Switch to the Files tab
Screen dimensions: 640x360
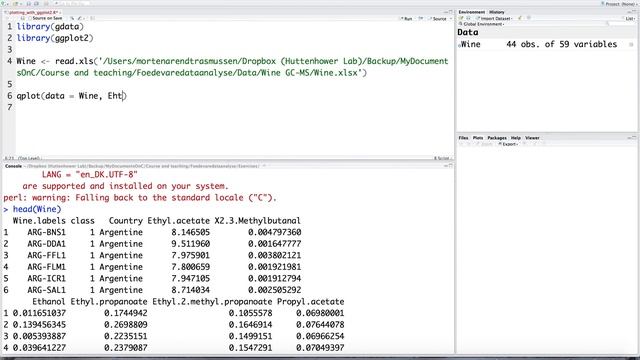pos(463,138)
